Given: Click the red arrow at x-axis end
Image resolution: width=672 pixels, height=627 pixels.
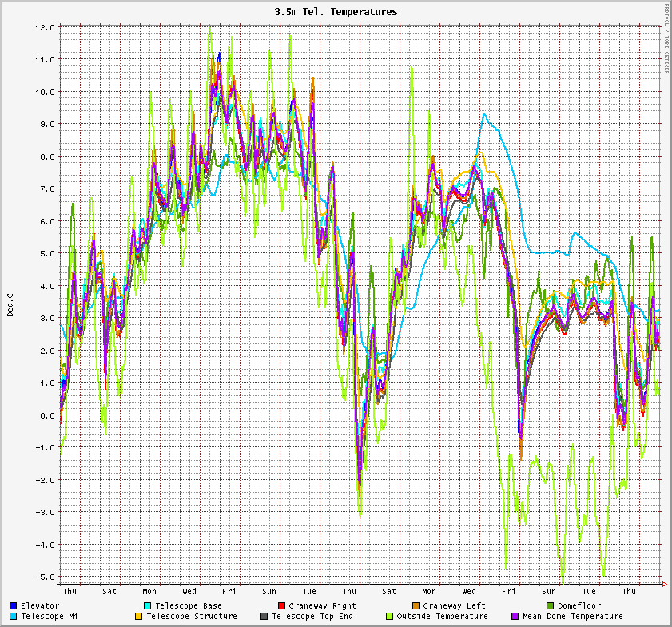Looking at the screenshot, I should click(x=665, y=585).
